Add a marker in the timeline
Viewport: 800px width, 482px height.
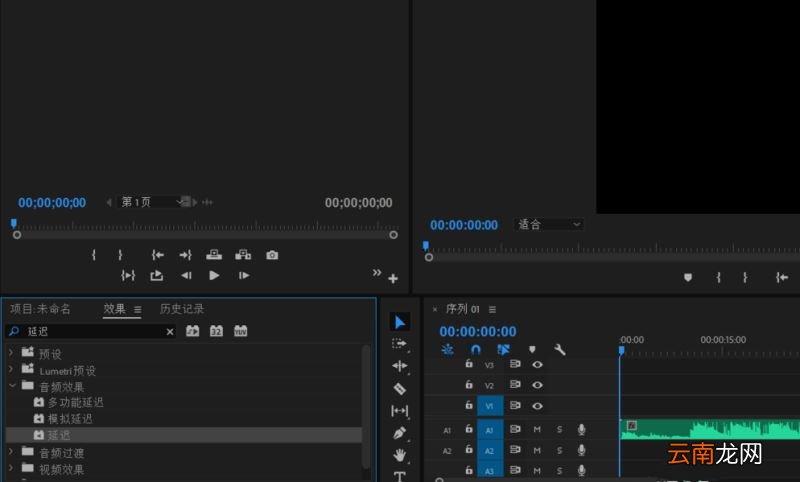click(x=532, y=349)
